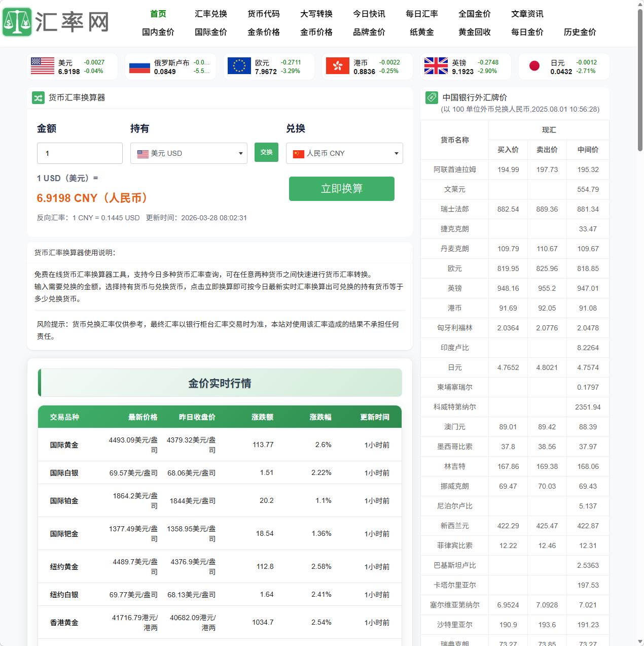Click inside the 金额 amount input field
The width and height of the screenshot is (644, 646).
80,153
